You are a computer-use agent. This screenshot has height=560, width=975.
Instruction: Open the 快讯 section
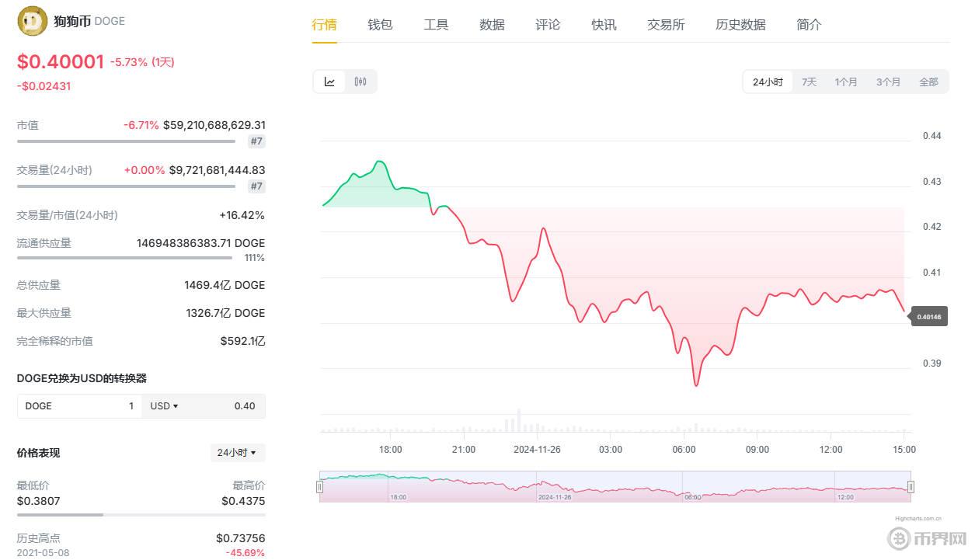click(604, 24)
